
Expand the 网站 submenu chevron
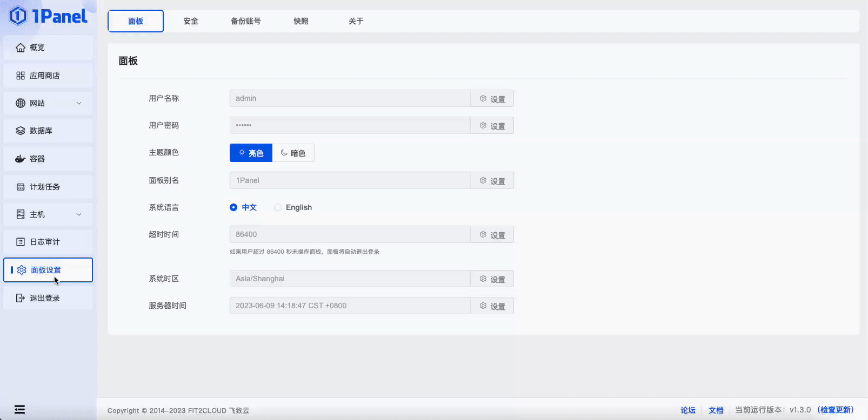pyautogui.click(x=79, y=103)
